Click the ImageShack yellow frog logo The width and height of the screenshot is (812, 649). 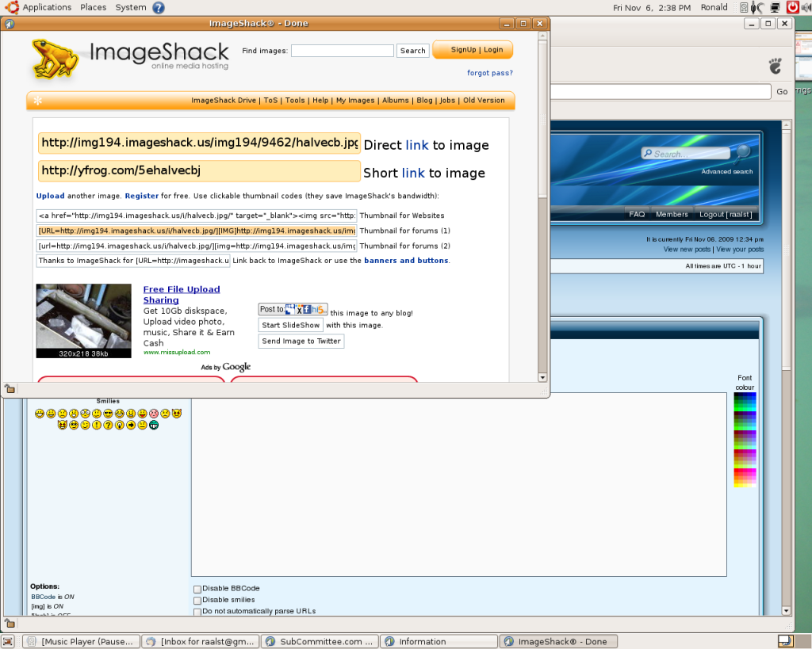[x=55, y=59]
